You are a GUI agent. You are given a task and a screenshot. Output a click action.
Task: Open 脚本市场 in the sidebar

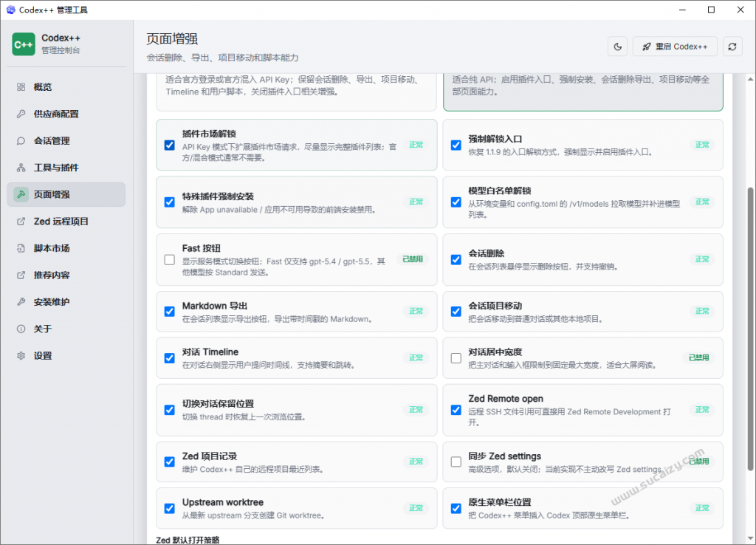66,248
